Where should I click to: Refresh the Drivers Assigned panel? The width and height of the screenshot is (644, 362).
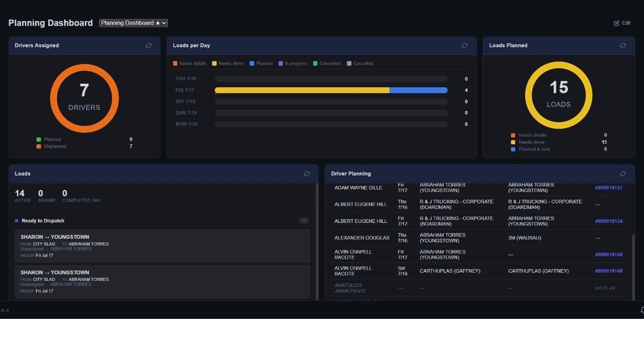[x=148, y=45]
